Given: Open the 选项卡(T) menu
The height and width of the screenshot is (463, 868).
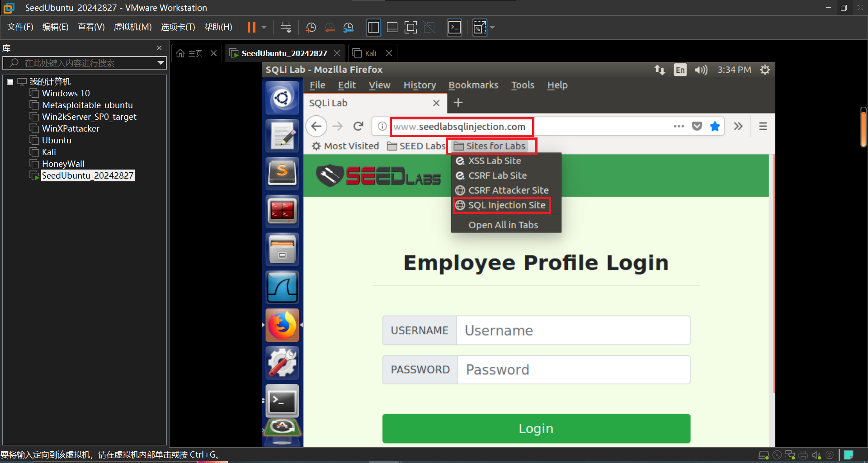Looking at the screenshot, I should pos(178,27).
